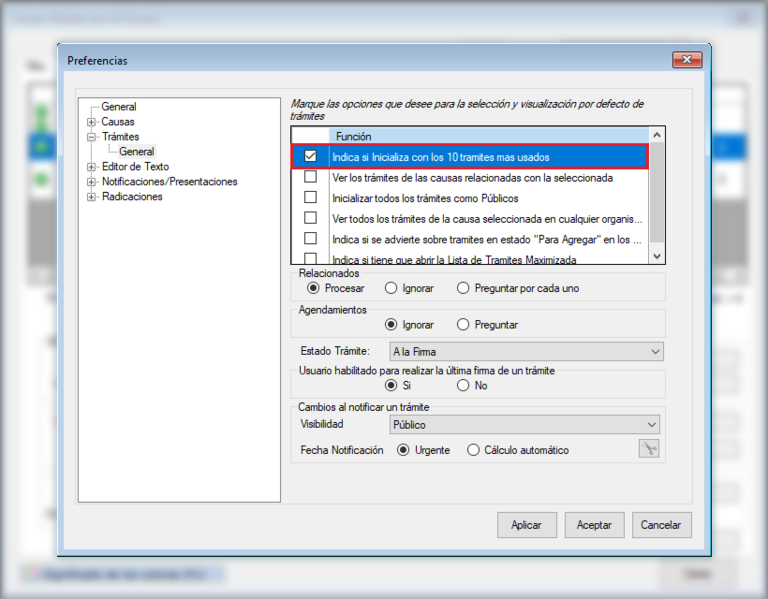Enable 'Inicializar todos los trámites como Públicos'
Image resolution: width=768 pixels, height=599 pixels.
point(310,197)
